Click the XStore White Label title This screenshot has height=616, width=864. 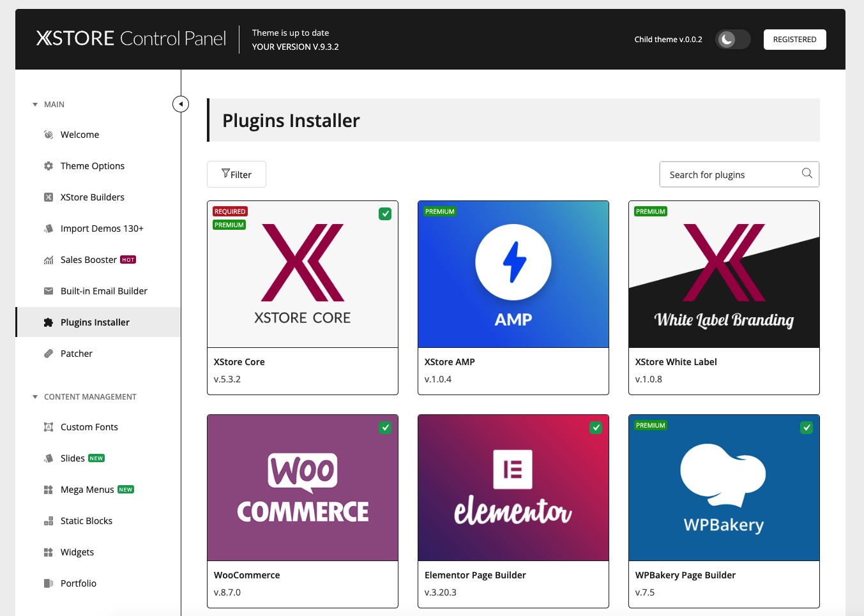[676, 362]
